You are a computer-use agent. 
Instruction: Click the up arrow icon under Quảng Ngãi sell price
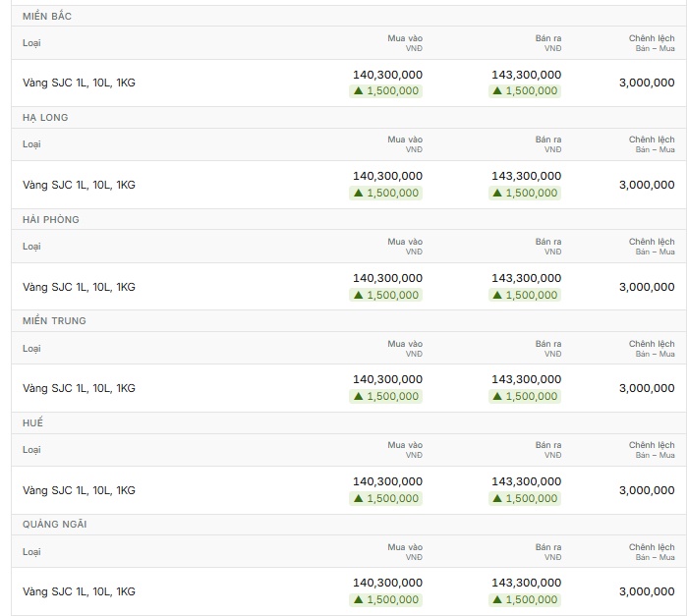pos(497,599)
